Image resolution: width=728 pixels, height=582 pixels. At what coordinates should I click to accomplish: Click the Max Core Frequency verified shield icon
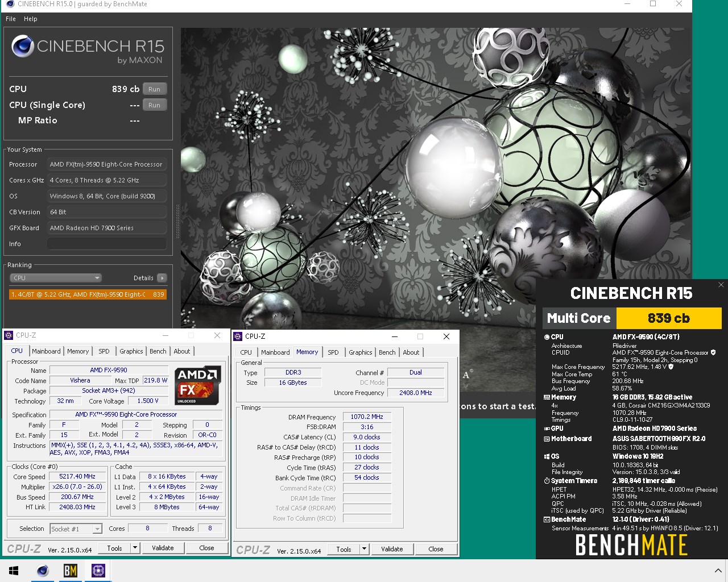tap(671, 367)
